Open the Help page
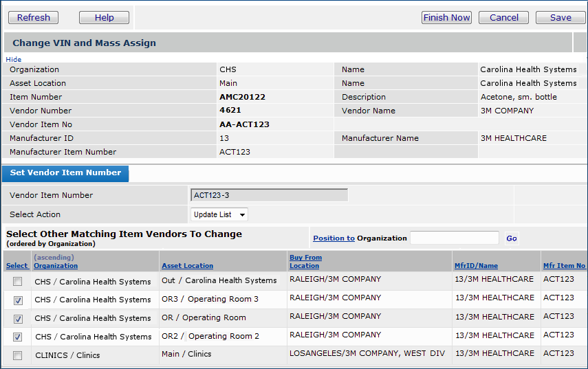Viewport: 588px width, 369px height. pos(104,18)
